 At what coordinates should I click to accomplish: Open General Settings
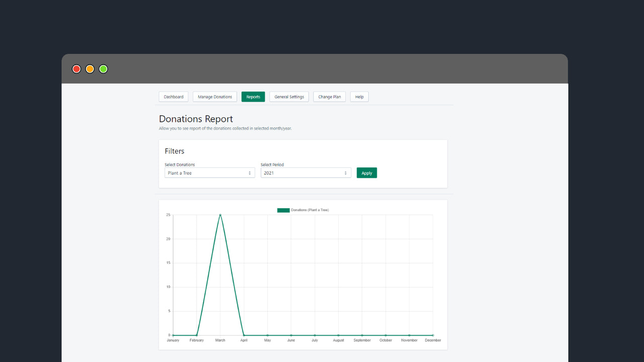click(x=289, y=97)
